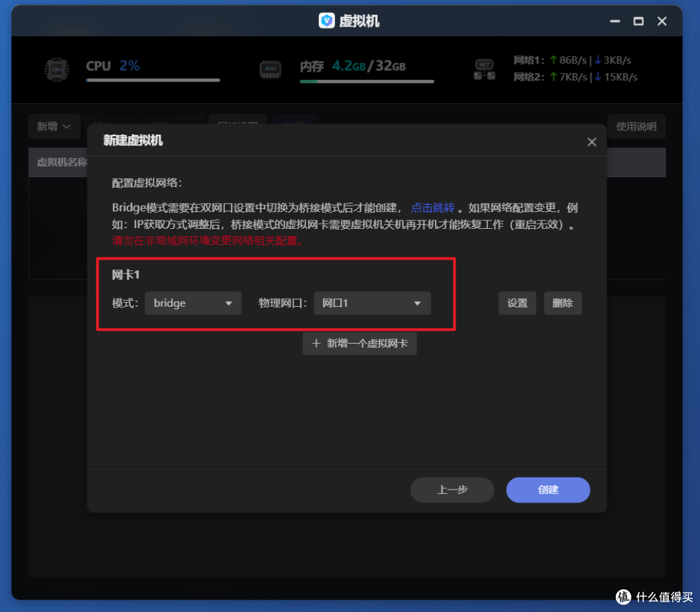
Task: Click 新增一个虚拟网卡 button
Action: tap(359, 343)
